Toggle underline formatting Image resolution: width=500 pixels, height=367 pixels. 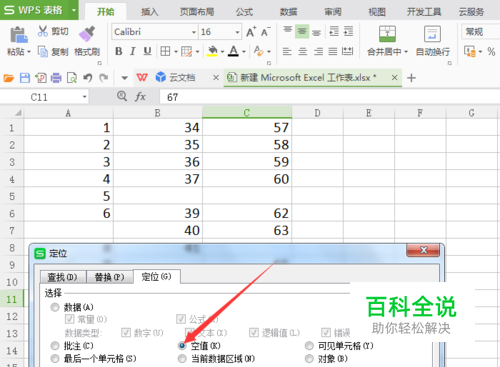point(147,51)
